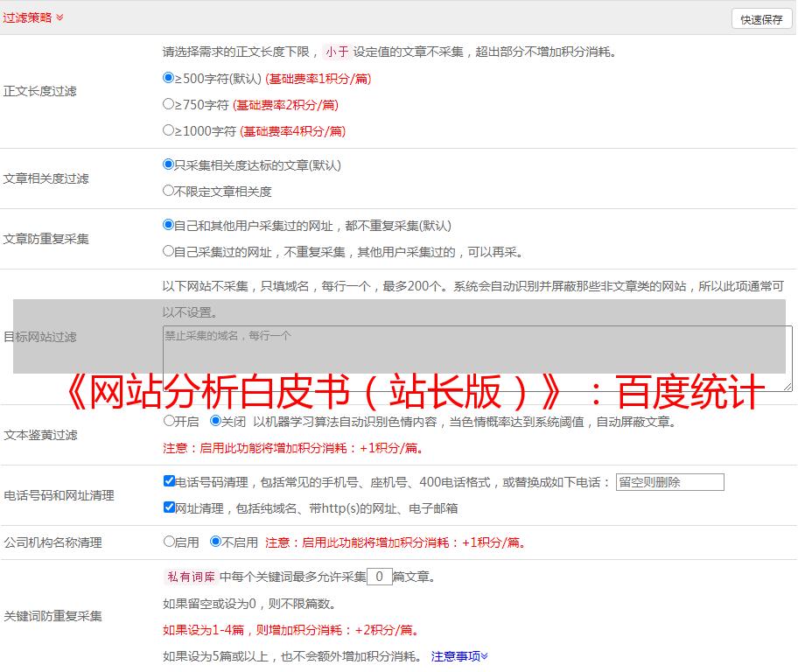Toggle the 网址清理 checkbox
This screenshot has width=798, height=672.
(170, 507)
